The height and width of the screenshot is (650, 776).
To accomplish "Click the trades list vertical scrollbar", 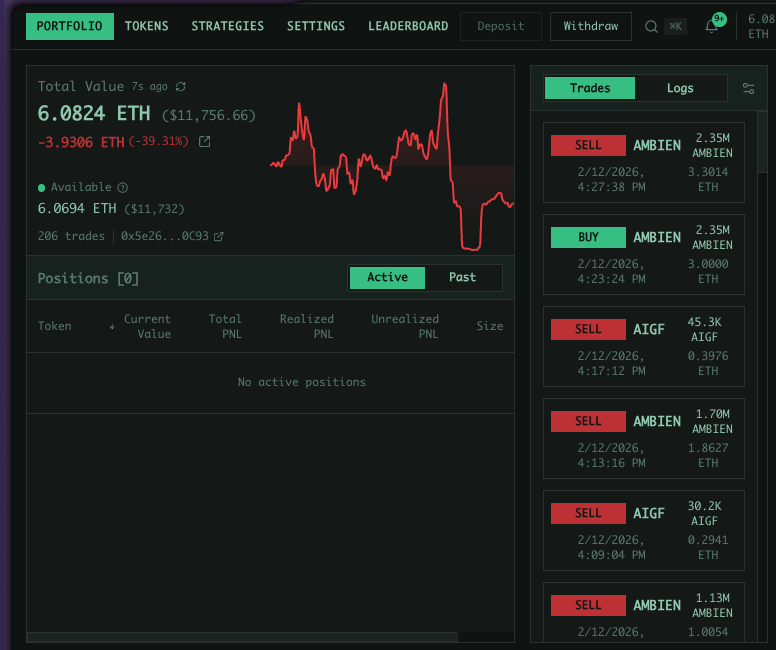I will pyautogui.click(x=762, y=142).
